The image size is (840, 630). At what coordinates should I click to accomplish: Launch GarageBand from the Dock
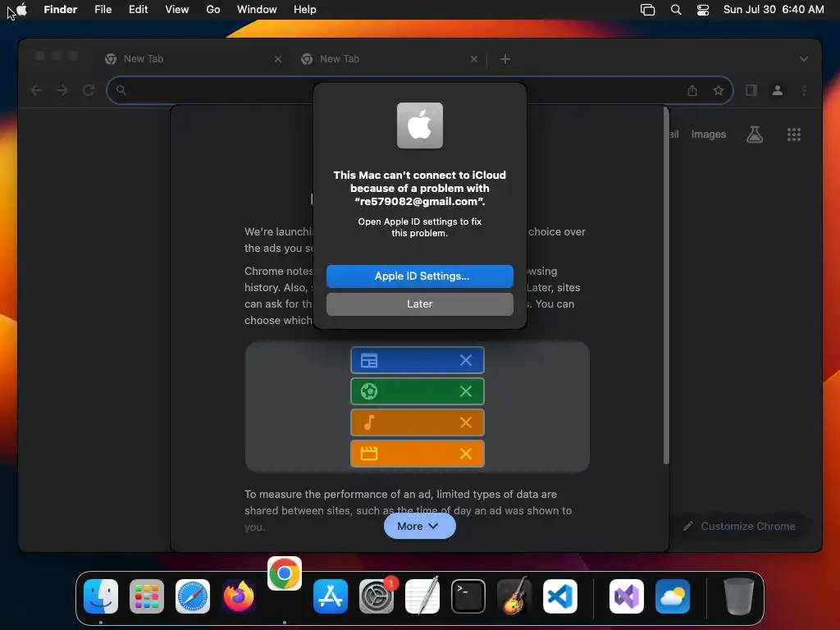click(514, 596)
